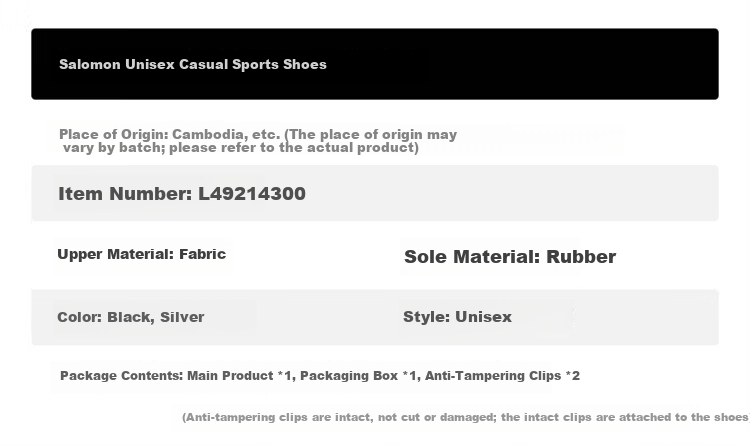Click the Style: Unisex entry
The height and width of the screenshot is (446, 750).
(457, 317)
